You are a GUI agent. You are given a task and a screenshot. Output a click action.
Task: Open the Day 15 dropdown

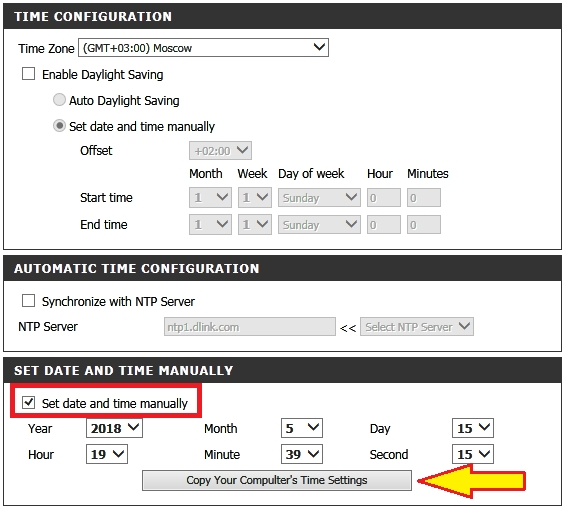[473, 428]
